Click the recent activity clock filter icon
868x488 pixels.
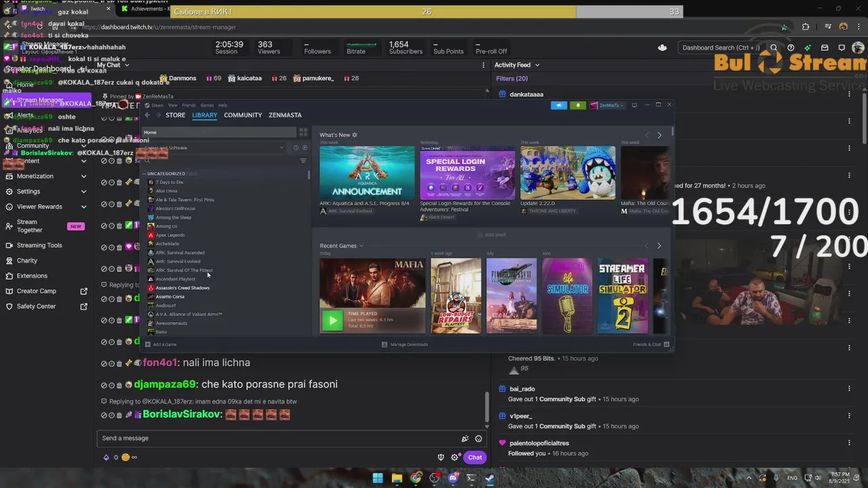pos(296,148)
